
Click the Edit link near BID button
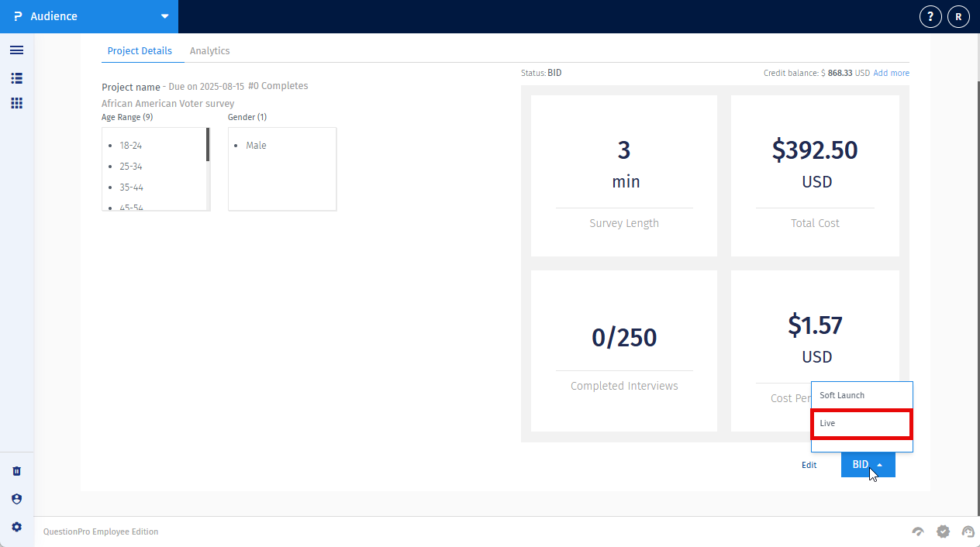pos(809,465)
